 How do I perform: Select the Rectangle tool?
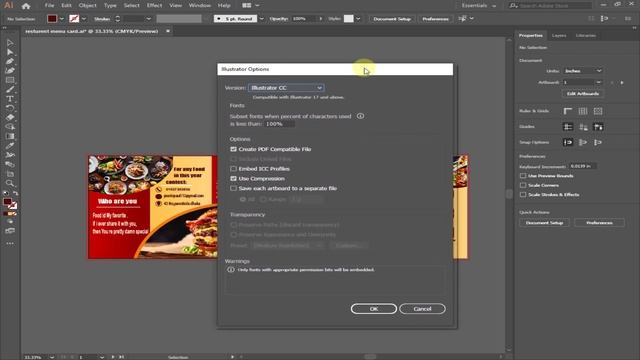10,80
